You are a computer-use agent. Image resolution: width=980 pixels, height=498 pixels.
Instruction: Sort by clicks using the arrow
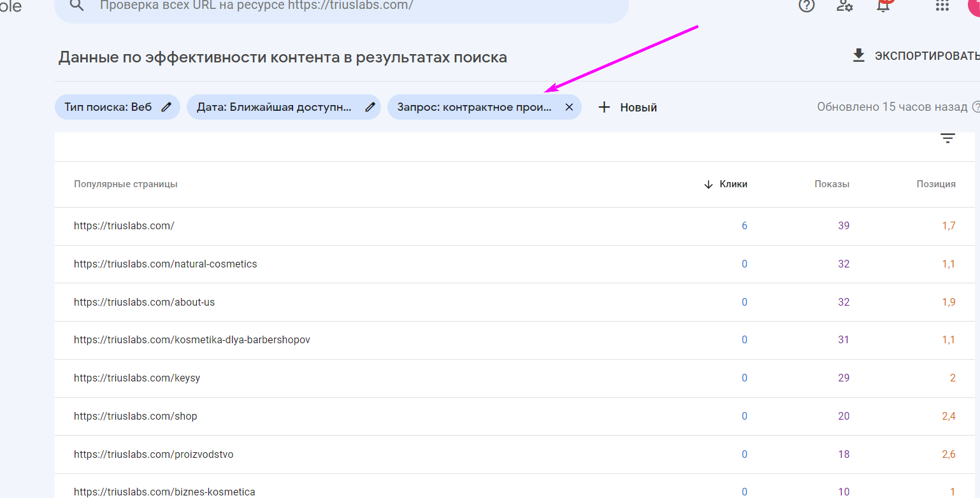tap(708, 184)
